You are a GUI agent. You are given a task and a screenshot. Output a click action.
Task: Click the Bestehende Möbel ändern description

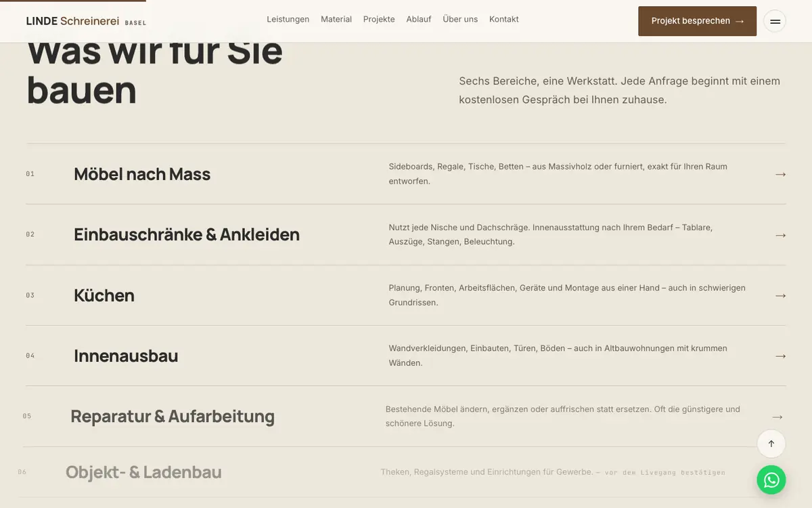[x=563, y=416]
